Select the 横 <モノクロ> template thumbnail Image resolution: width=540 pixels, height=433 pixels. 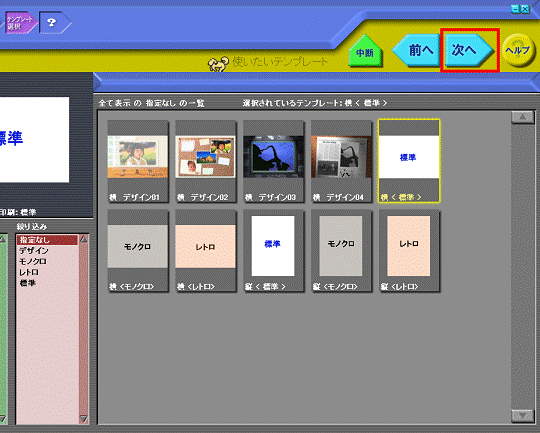tap(138, 251)
